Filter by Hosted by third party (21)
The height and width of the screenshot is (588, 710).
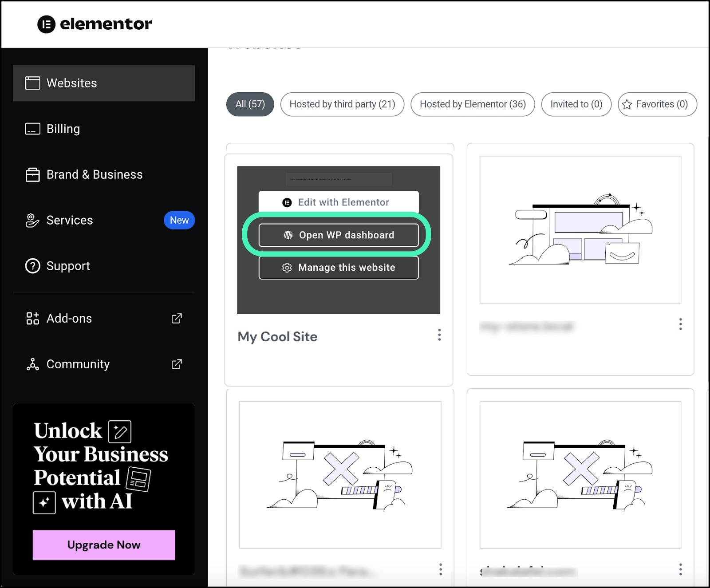(x=342, y=104)
